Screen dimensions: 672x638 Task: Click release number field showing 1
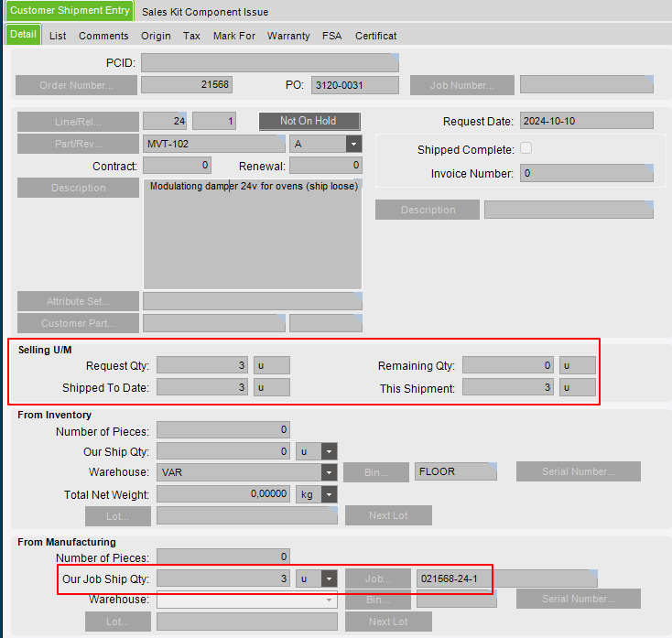tap(214, 121)
